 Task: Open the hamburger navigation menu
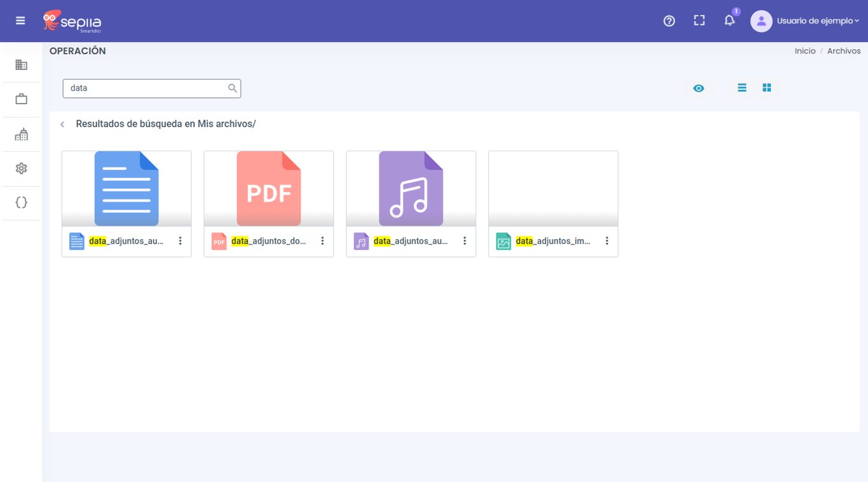click(20, 20)
